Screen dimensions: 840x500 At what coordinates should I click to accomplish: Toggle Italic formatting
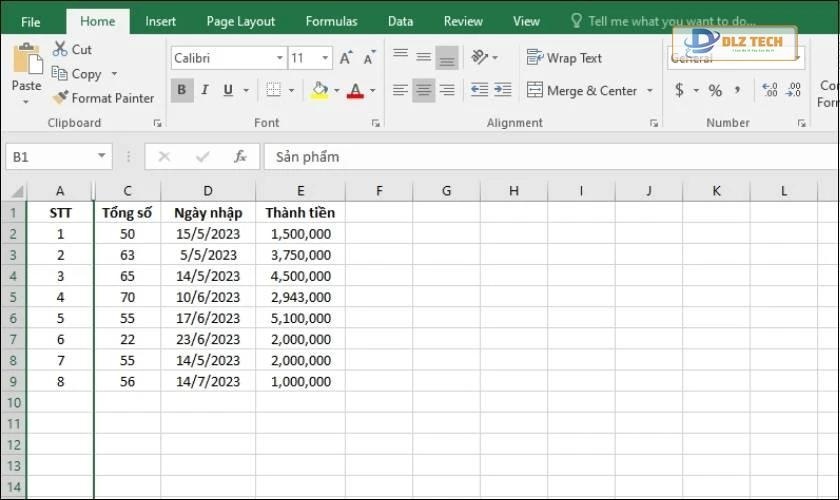[206, 90]
